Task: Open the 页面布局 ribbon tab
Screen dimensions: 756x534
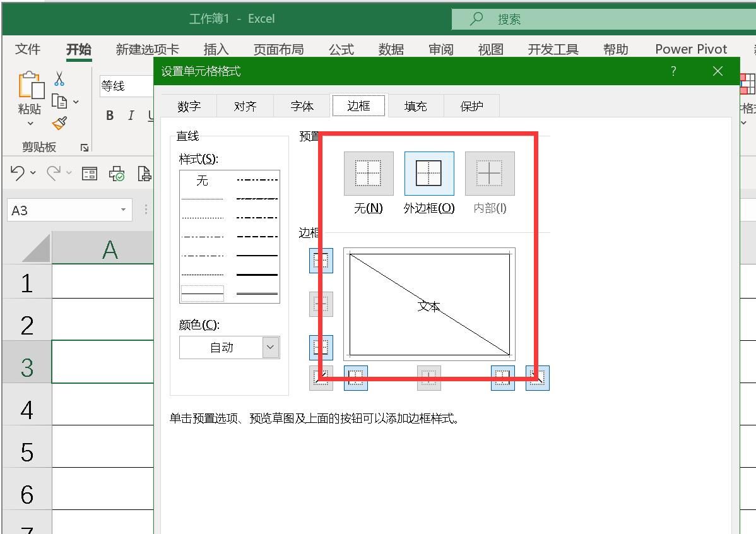Action: pos(279,49)
